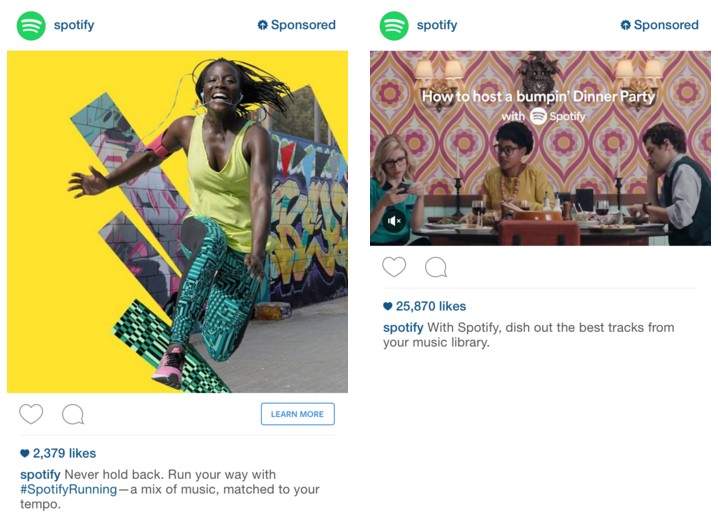
Task: Click the small heart beside 25,870 likes
Action: pyautogui.click(x=388, y=306)
